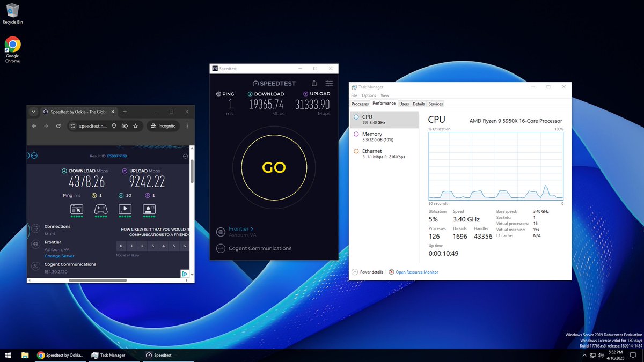Reload the speedtest.net page
Screen dimensions: 644x362
coord(58,126)
